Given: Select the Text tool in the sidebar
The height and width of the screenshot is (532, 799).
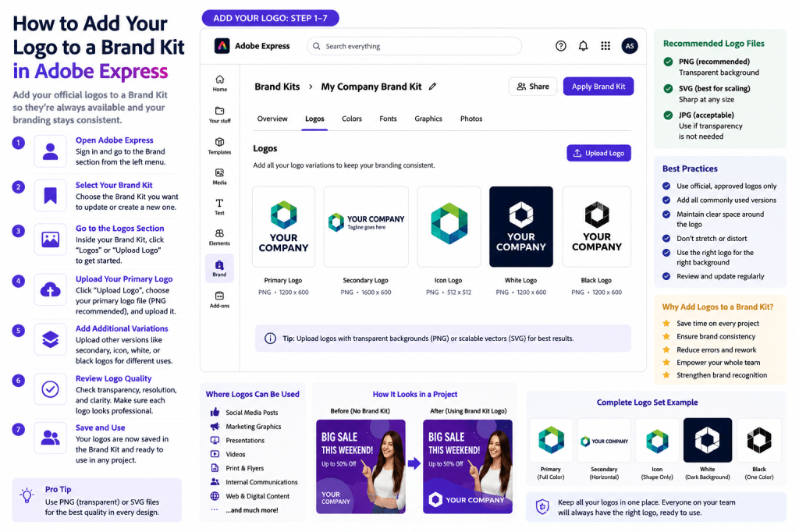Looking at the screenshot, I should click(219, 207).
